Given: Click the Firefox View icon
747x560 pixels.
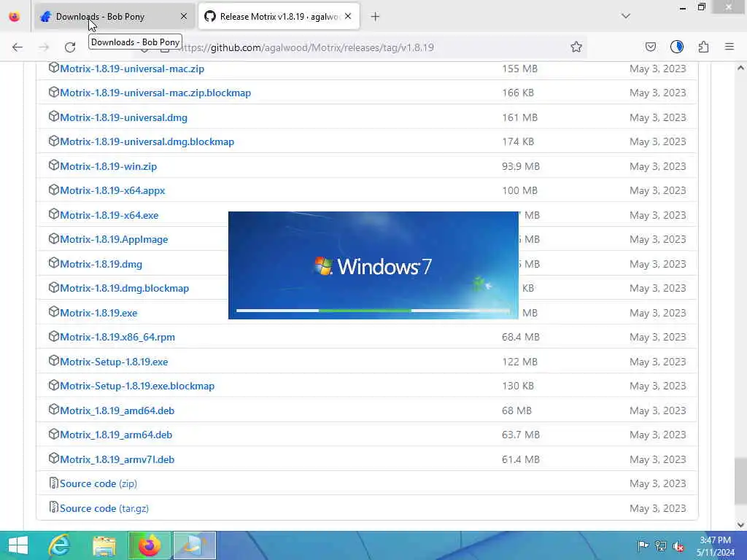Looking at the screenshot, I should [x=15, y=17].
